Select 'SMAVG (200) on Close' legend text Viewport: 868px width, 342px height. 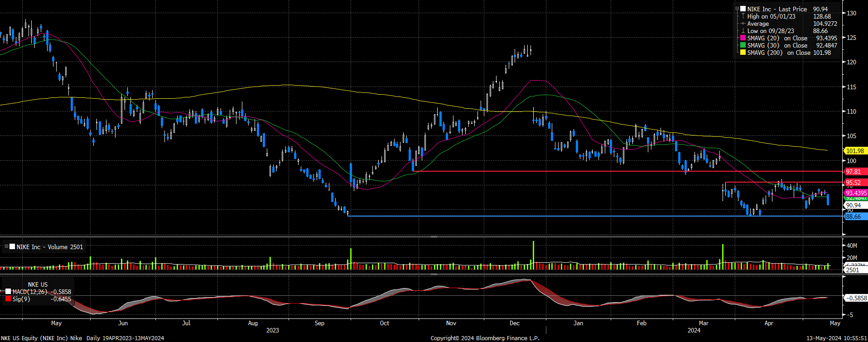pos(779,53)
